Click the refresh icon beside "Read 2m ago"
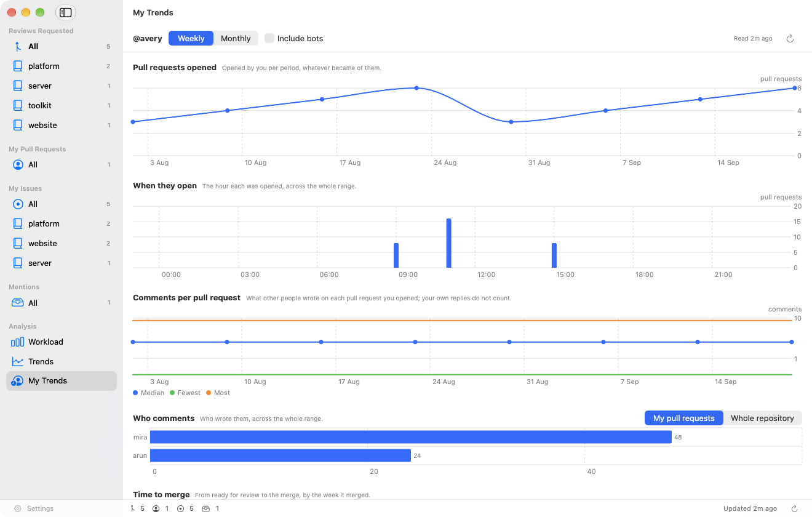 pos(790,39)
